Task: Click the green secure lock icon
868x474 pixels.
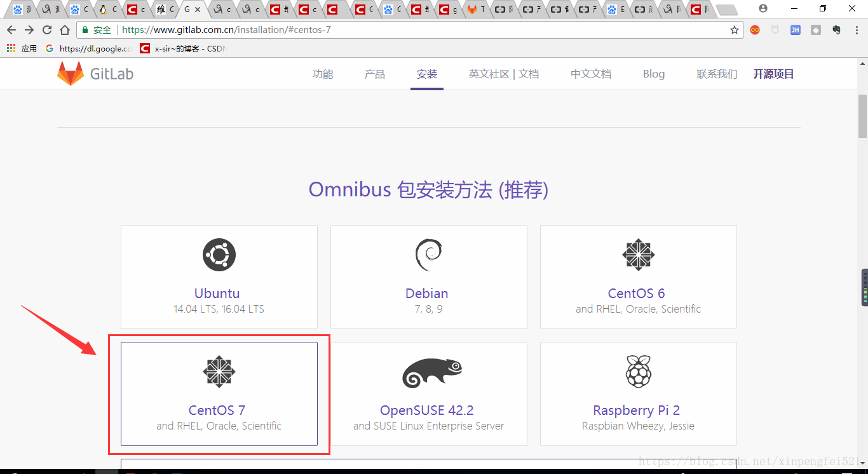Action: tap(85, 30)
